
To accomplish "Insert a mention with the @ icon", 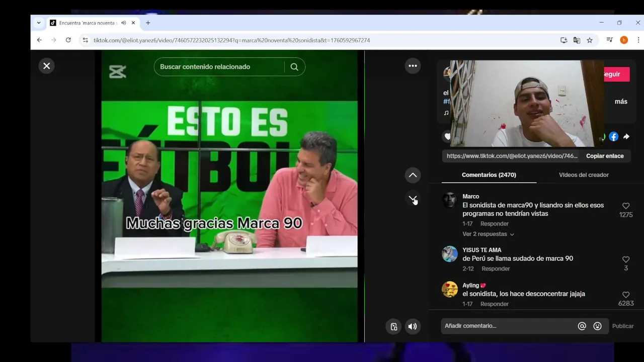I will [x=582, y=326].
